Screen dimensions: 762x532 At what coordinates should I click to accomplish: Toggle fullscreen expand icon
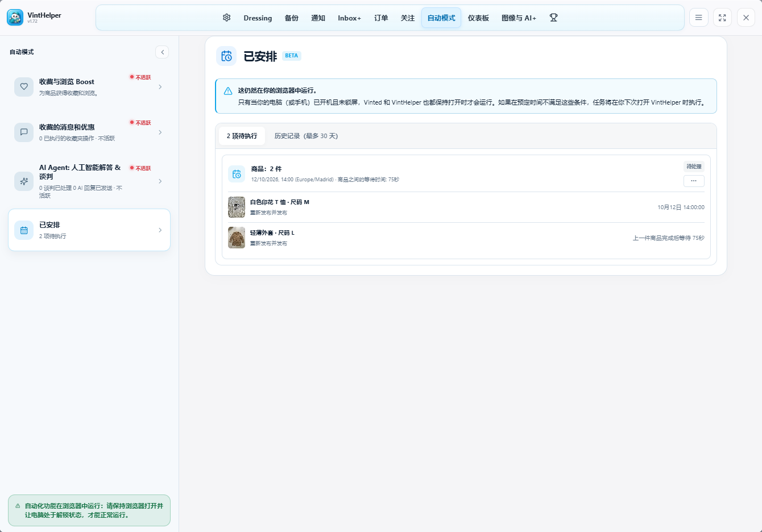pos(722,18)
